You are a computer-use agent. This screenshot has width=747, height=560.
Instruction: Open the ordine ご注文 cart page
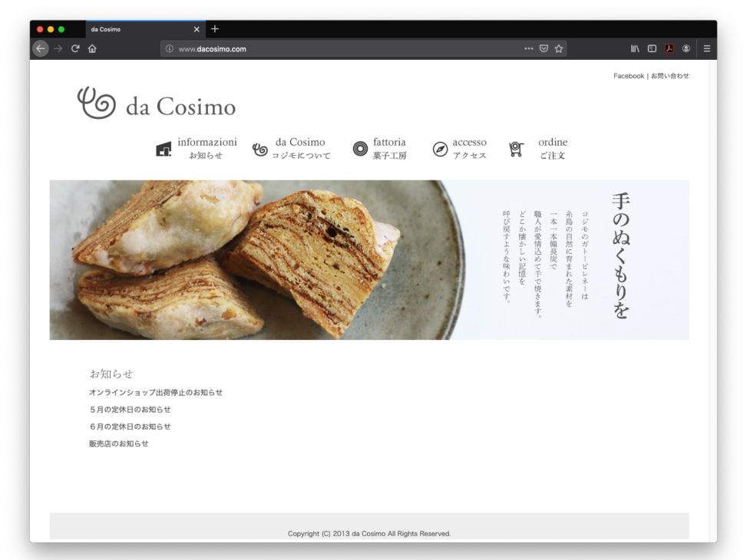[539, 148]
